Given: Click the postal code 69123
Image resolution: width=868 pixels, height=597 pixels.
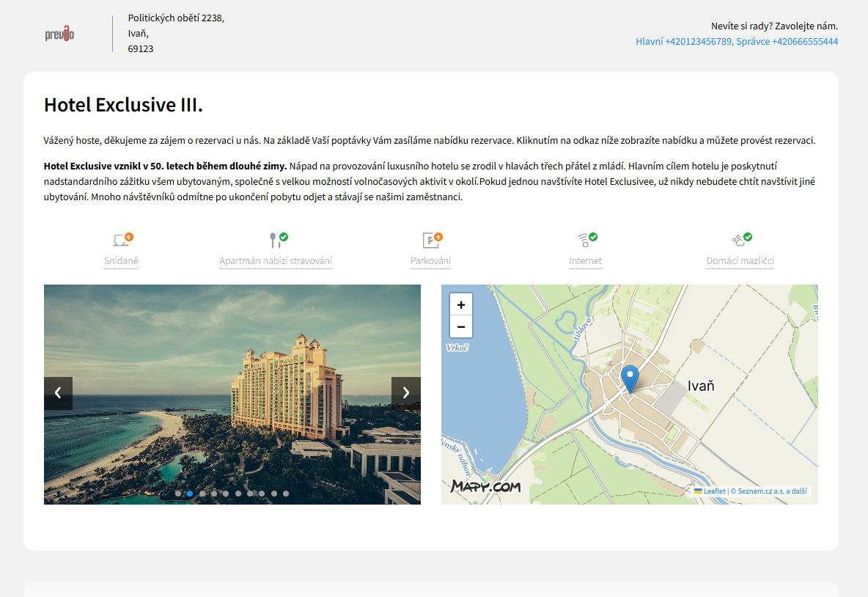Looking at the screenshot, I should [141, 48].
